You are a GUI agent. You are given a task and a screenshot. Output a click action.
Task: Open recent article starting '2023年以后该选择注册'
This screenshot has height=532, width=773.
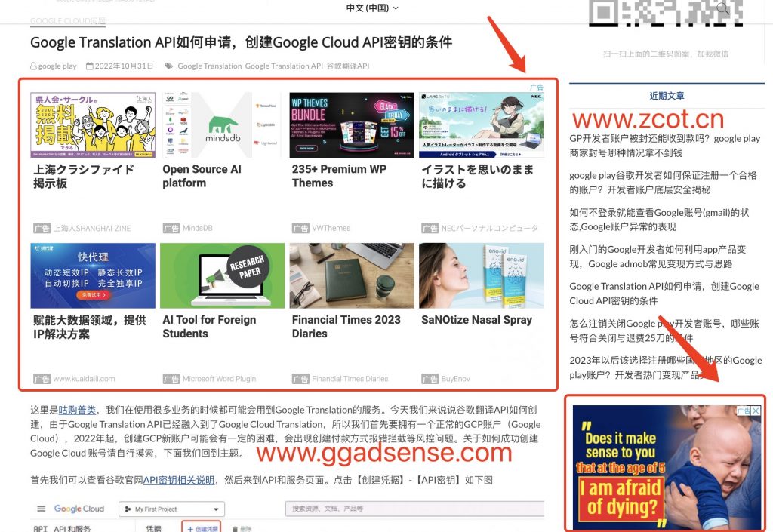pos(666,367)
